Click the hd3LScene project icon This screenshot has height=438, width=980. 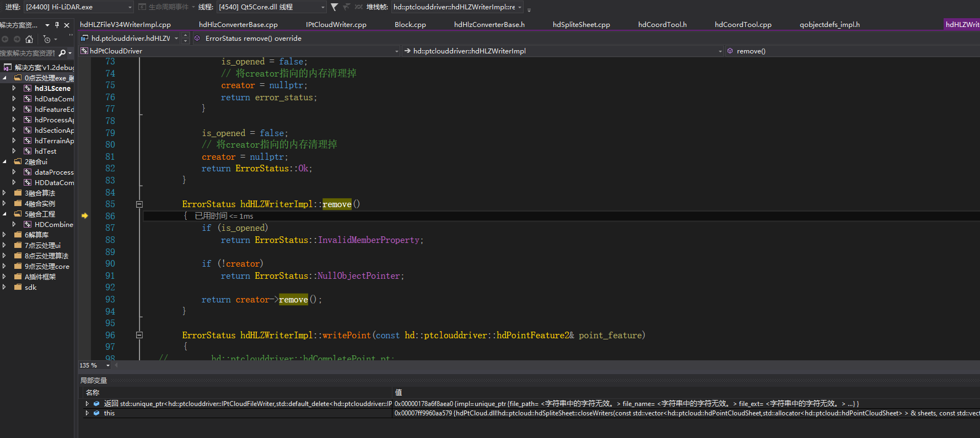[x=28, y=88]
